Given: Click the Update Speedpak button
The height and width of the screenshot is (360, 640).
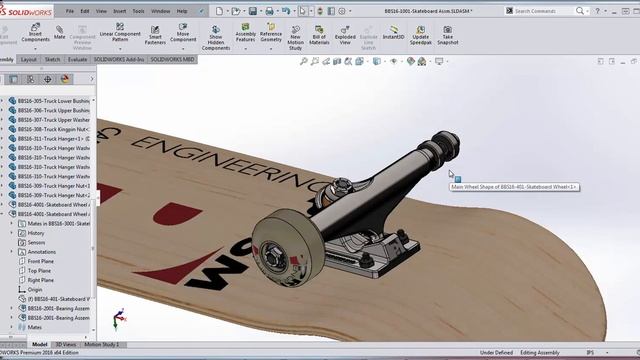Looking at the screenshot, I should pyautogui.click(x=420, y=35).
